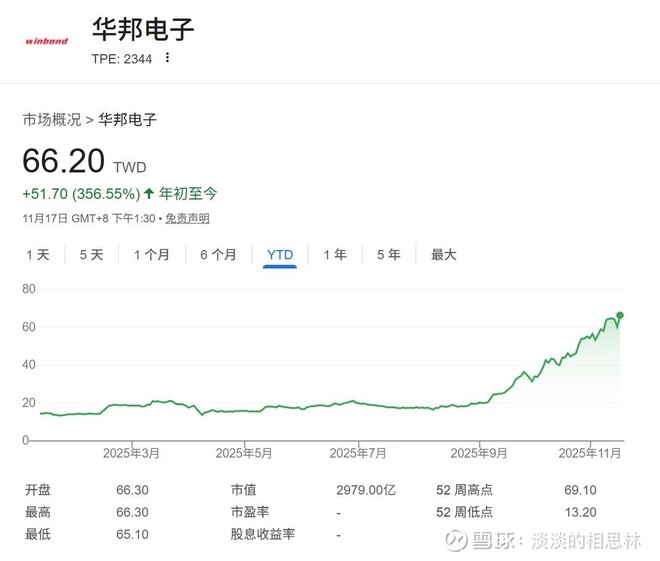Click the 2025年9月 axis label
This screenshot has height=561, width=660.
coord(479,453)
